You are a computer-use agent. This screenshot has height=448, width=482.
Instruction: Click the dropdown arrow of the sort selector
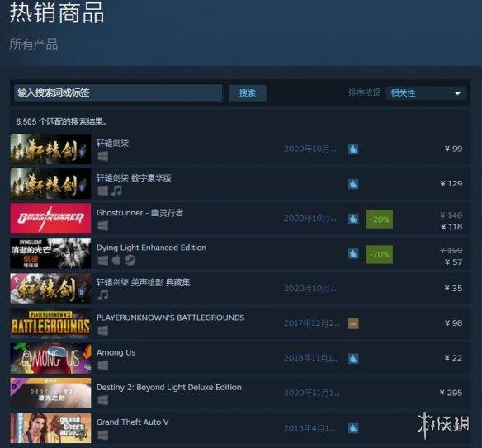[457, 93]
